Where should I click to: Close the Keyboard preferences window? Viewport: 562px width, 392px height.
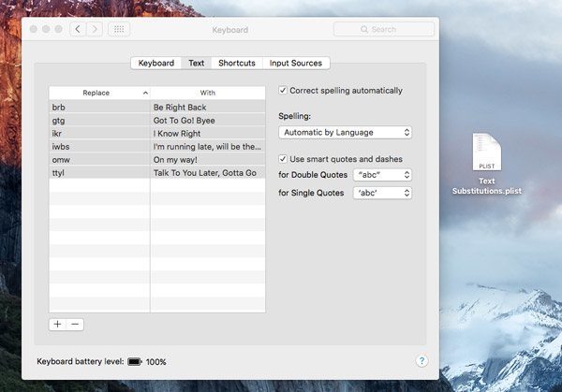click(x=34, y=29)
